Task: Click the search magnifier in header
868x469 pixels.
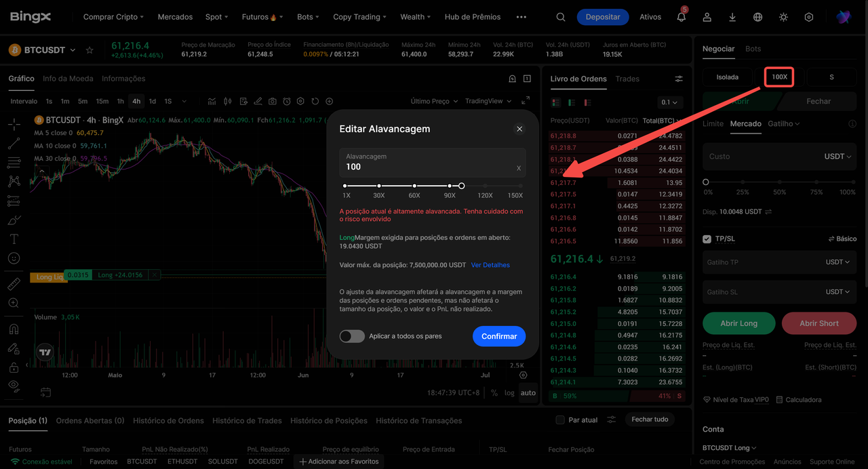Action: click(x=561, y=17)
